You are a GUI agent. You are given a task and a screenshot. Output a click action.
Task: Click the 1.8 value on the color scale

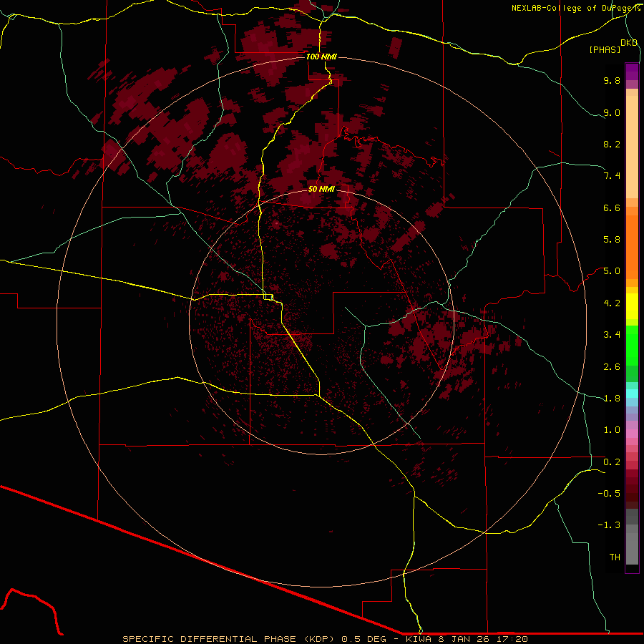coord(612,399)
